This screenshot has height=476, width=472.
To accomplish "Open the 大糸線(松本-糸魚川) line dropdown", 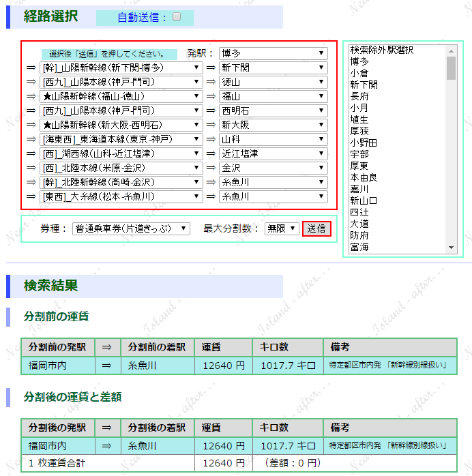I will (x=121, y=196).
